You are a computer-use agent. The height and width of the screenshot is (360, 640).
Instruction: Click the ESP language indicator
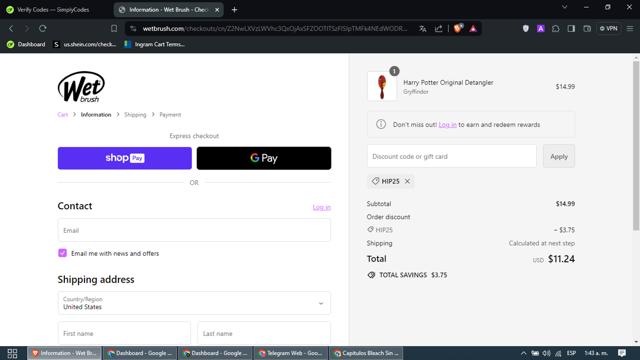click(x=571, y=353)
